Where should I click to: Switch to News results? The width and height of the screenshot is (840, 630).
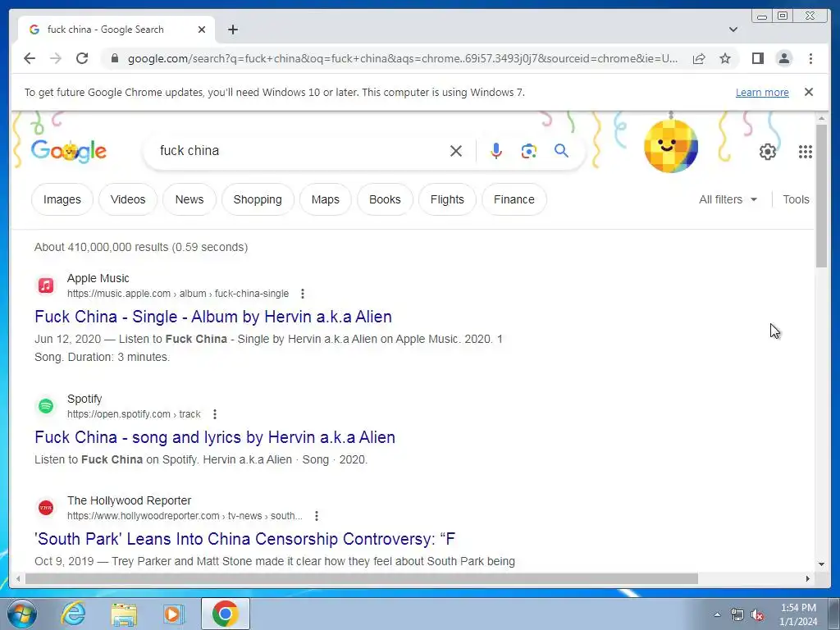[x=189, y=199]
